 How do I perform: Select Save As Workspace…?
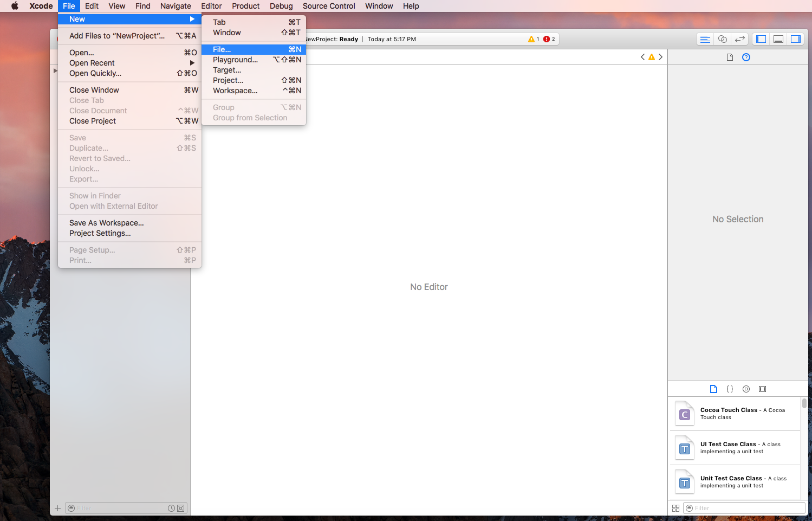click(129, 223)
